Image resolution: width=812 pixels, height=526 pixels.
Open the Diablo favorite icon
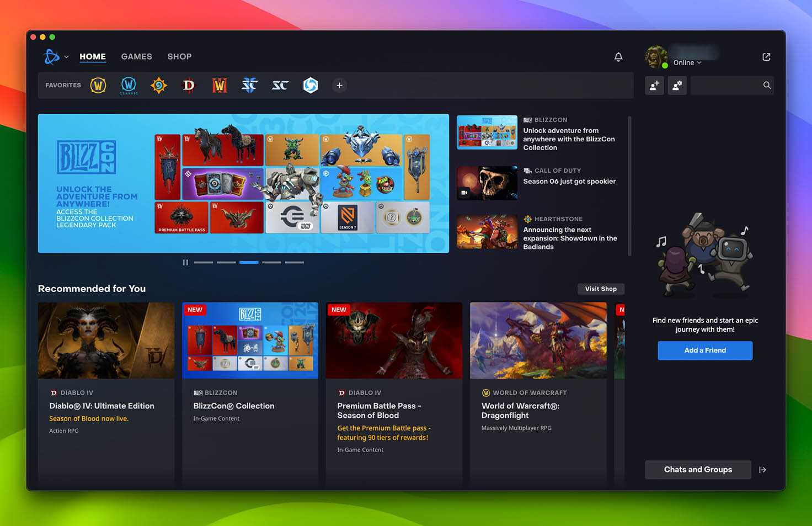(x=189, y=86)
